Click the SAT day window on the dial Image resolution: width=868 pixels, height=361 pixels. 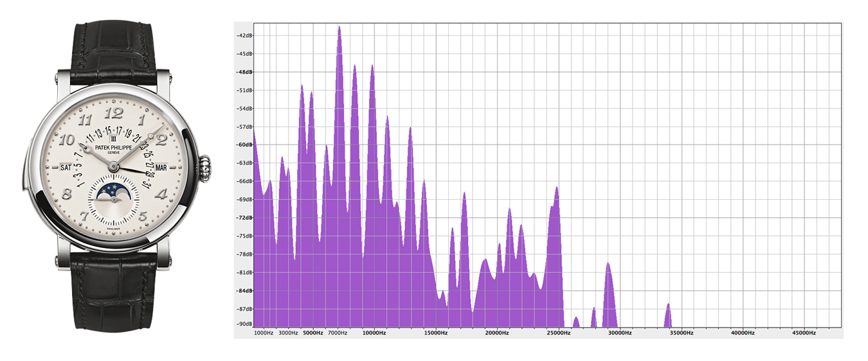pos(66,168)
